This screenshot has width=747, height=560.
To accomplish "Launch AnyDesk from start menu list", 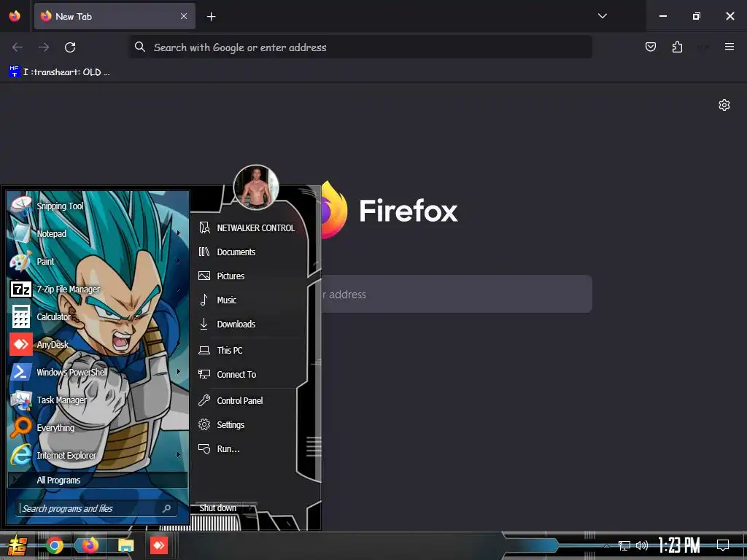I will pyautogui.click(x=98, y=344).
